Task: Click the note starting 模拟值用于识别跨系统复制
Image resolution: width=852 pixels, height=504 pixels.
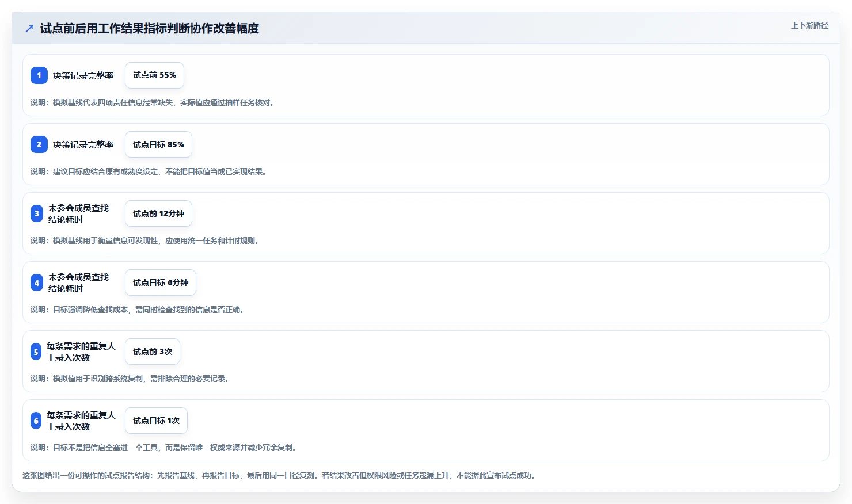Action: pos(131,379)
